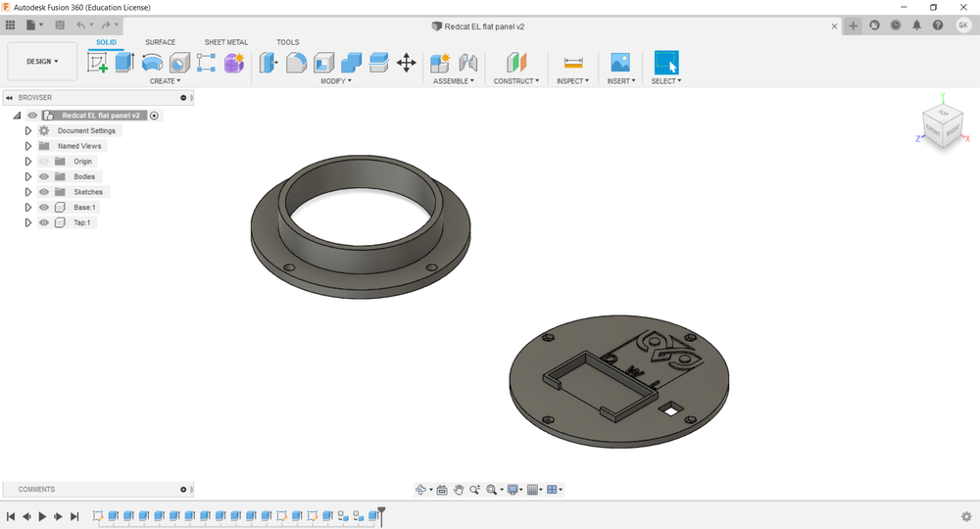
Task: Select the Create Sketch tool
Action: (98, 63)
